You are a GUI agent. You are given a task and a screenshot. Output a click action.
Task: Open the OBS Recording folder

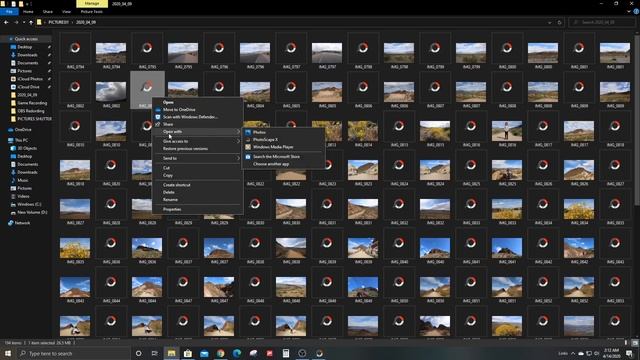31,111
